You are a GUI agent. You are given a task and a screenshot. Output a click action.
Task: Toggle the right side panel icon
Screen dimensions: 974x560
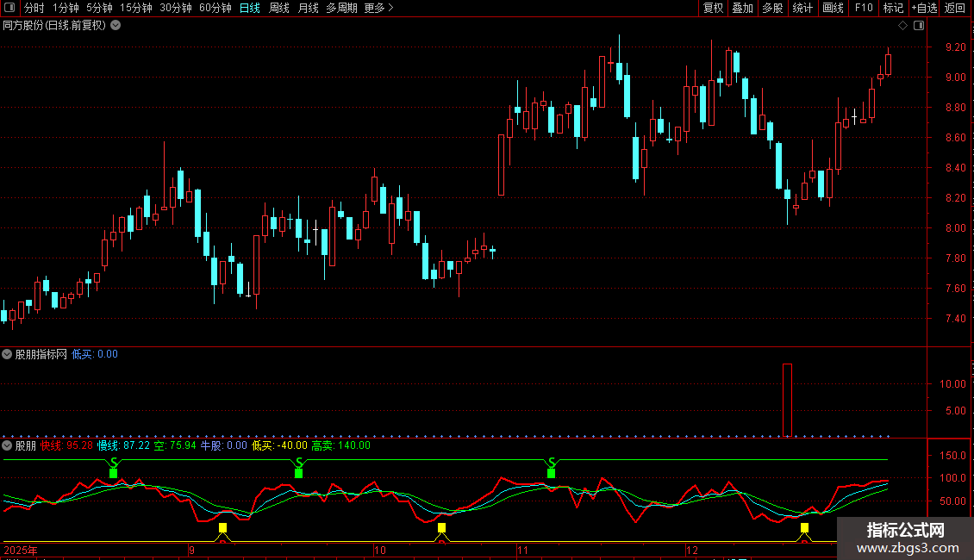coord(920,26)
